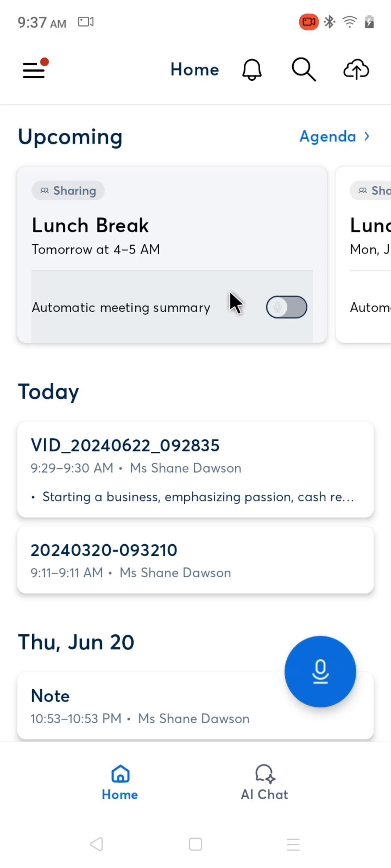Image resolution: width=391 pixels, height=868 pixels.
Task: Open the Agenda link
Action: pyautogui.click(x=328, y=136)
